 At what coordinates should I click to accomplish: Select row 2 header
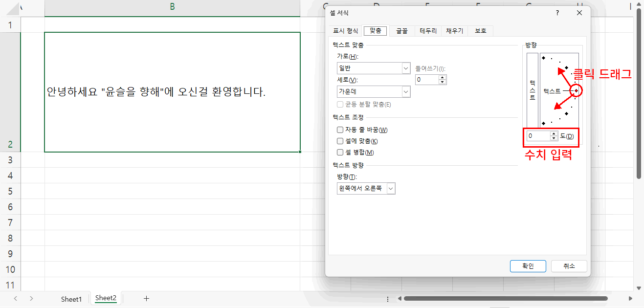point(11,92)
